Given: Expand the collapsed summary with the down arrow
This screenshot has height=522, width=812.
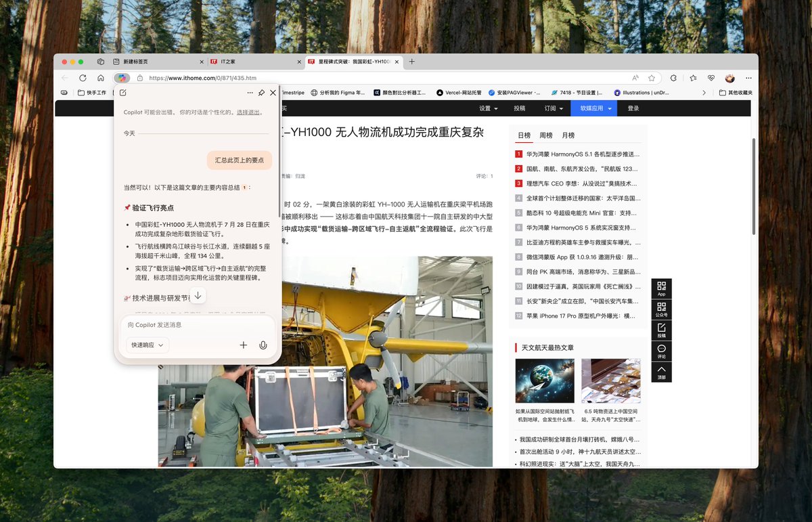Looking at the screenshot, I should click(198, 295).
